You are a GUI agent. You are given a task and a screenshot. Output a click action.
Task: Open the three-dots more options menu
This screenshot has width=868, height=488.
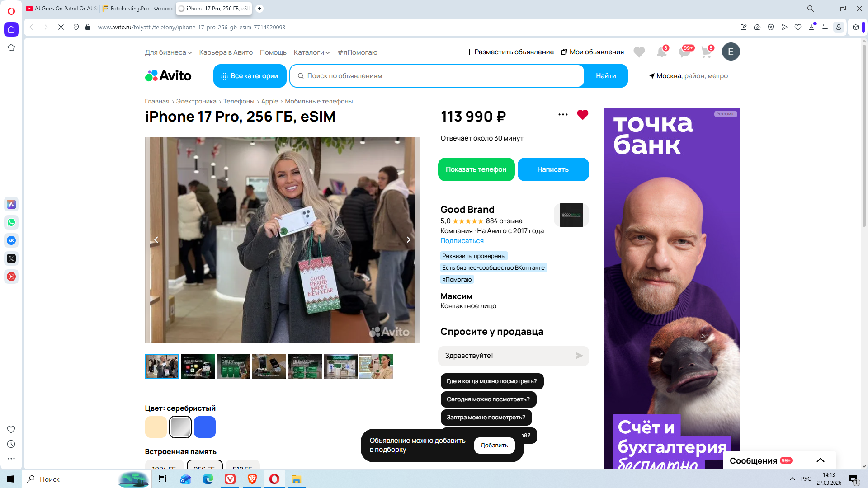[x=563, y=115]
